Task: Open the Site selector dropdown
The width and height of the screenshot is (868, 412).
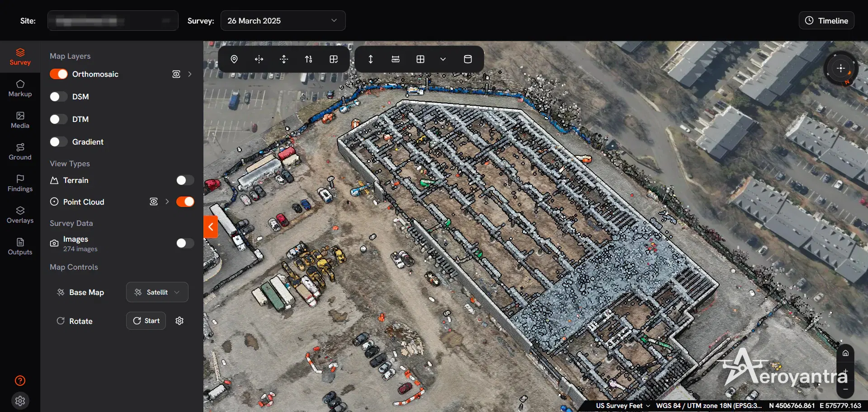Action: [113, 21]
